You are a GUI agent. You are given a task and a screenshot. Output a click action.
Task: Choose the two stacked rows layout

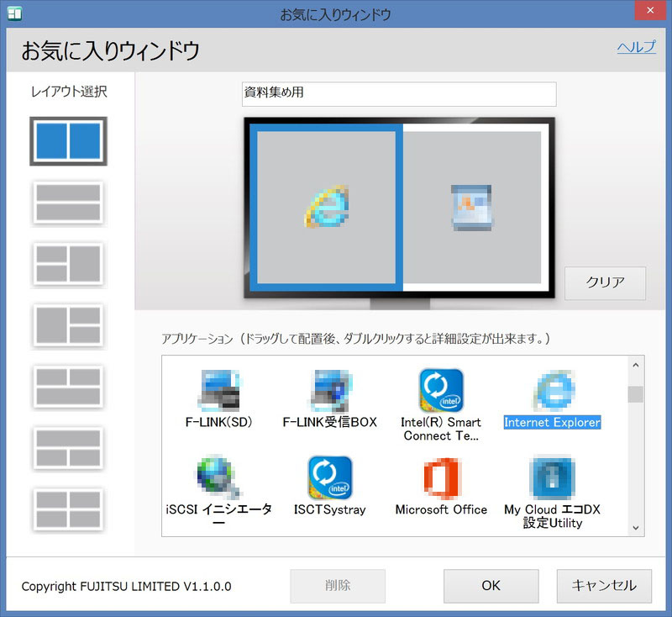coord(68,203)
